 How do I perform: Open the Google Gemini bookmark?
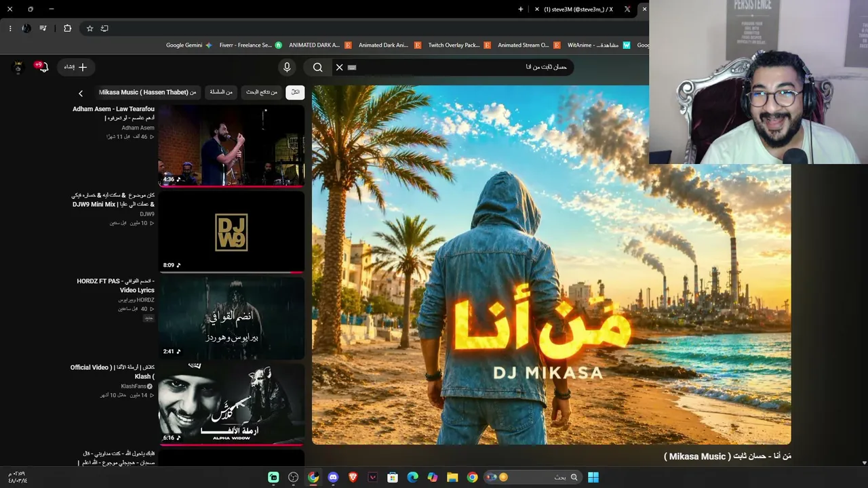[x=189, y=45]
